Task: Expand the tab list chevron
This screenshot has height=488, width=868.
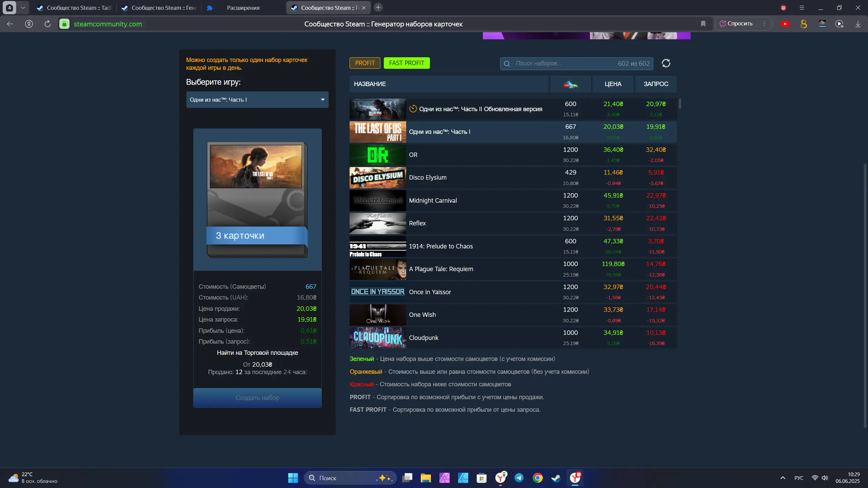Action: (x=23, y=7)
